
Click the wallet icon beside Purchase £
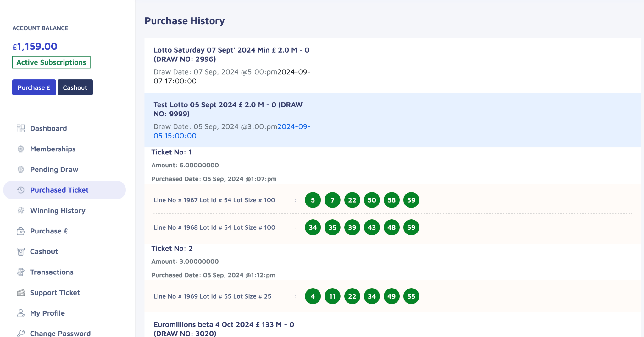(21, 231)
